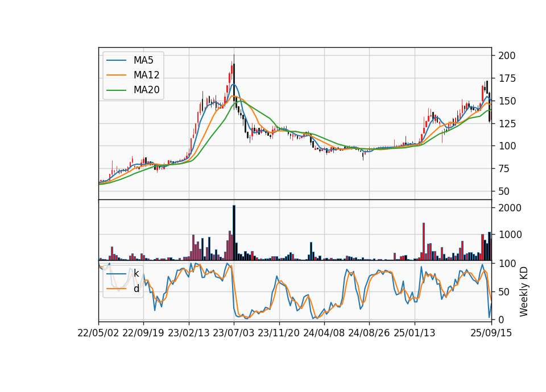Click the 25/09/15 date tick label
Image resolution: width=546 pixels, height=392 pixels.
pyautogui.click(x=491, y=333)
